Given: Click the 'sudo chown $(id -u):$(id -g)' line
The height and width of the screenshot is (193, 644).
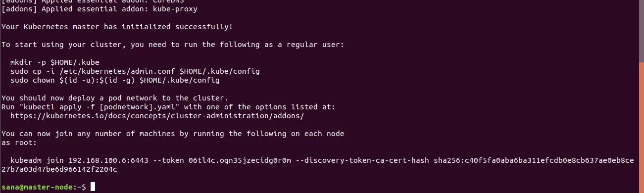Looking at the screenshot, I should [x=115, y=80].
